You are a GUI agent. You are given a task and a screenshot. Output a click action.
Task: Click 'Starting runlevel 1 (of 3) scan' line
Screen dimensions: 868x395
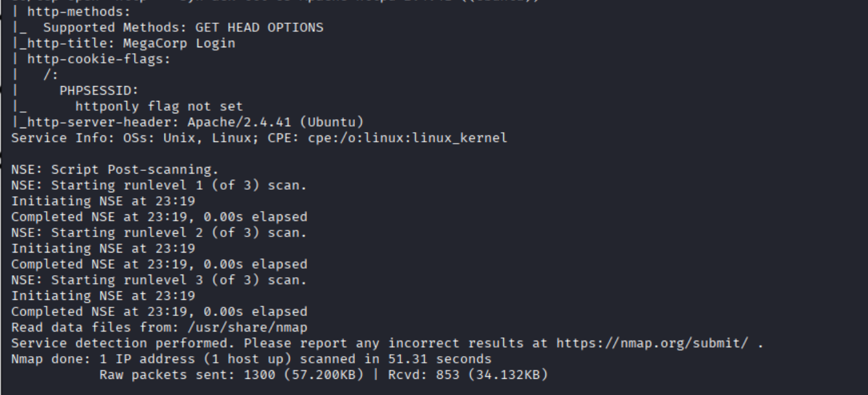tap(159, 185)
